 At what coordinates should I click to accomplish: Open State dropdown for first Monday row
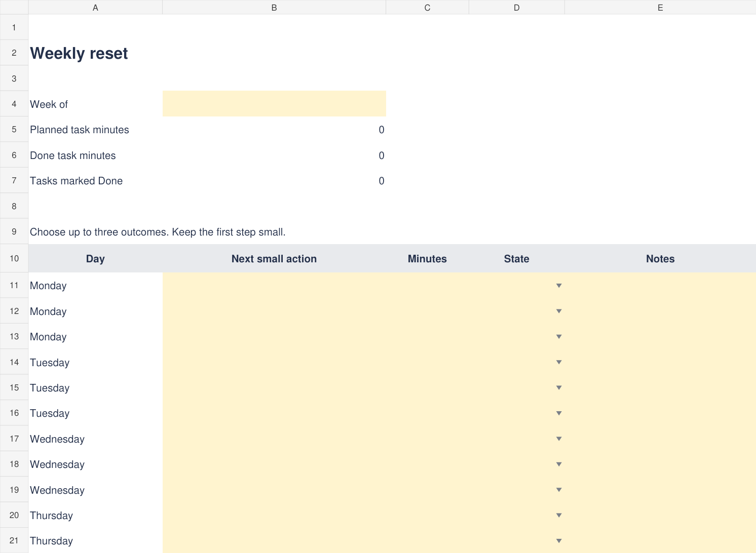[559, 286]
